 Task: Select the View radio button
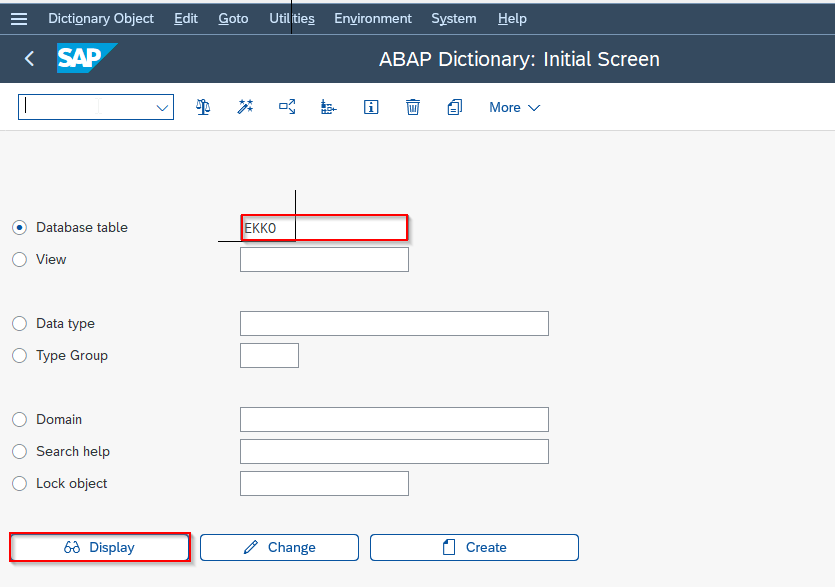pos(18,259)
